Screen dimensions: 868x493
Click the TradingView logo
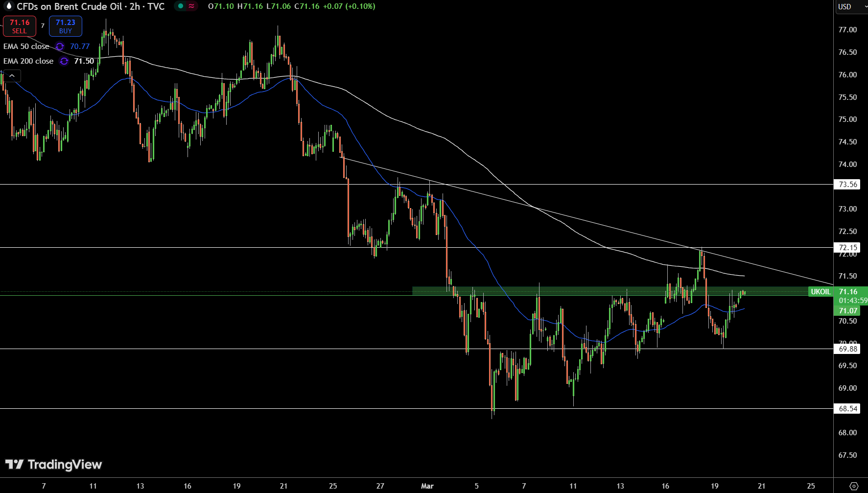pyautogui.click(x=53, y=464)
